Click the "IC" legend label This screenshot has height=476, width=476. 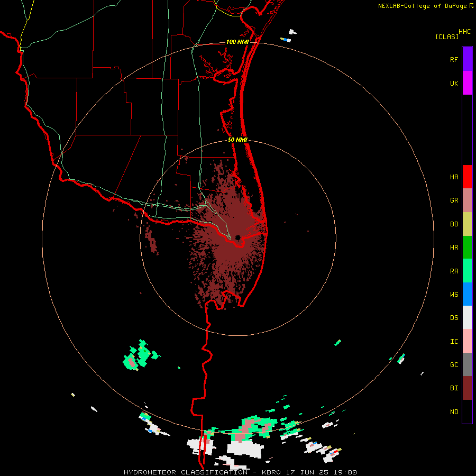(x=454, y=342)
